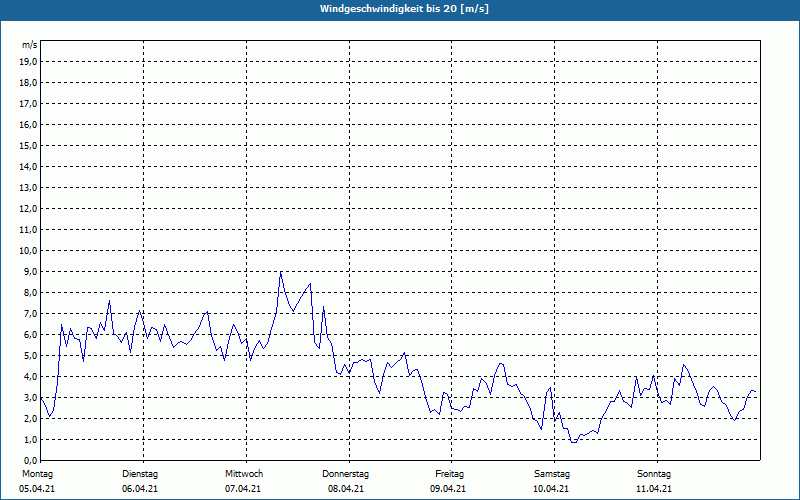The width and height of the screenshot is (800, 500).
Task: Select the 7,0 y-axis value
Action: coord(31,313)
